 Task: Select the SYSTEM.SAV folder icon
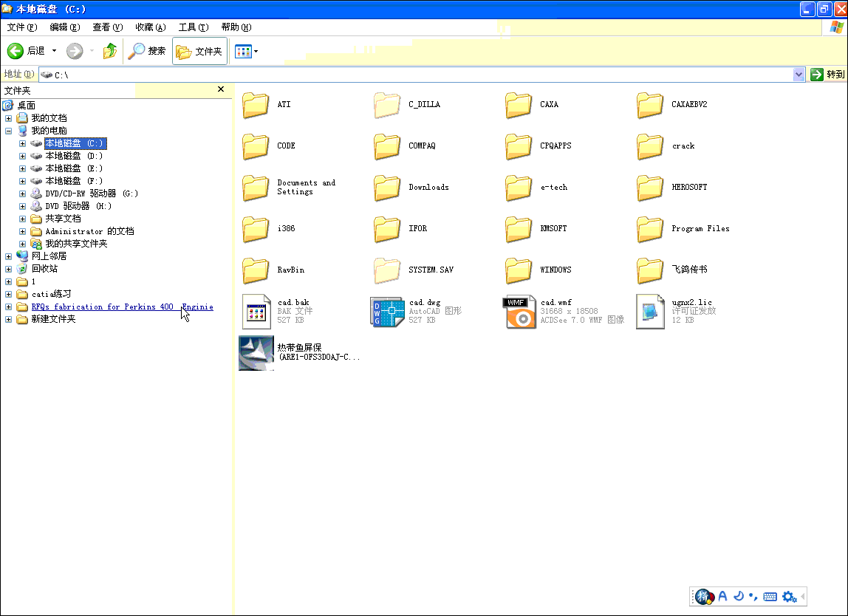click(x=386, y=270)
